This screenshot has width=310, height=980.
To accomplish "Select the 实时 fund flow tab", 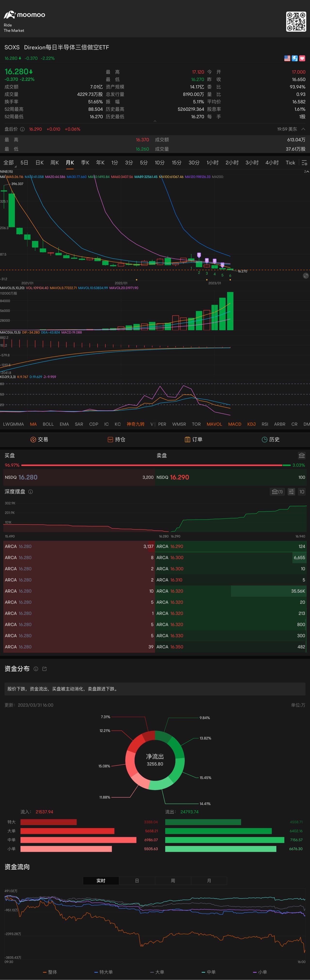I will coord(101,881).
